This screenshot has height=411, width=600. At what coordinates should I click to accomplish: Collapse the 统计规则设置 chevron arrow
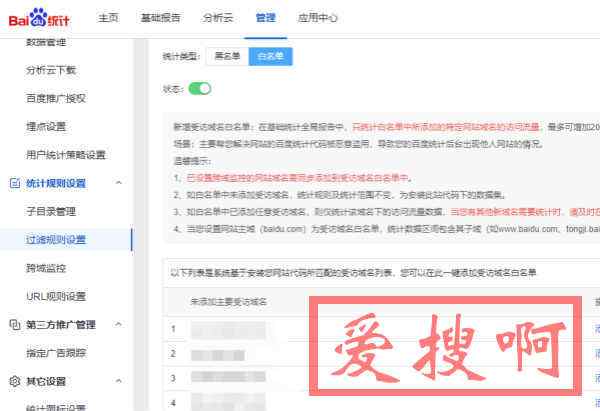click(119, 183)
